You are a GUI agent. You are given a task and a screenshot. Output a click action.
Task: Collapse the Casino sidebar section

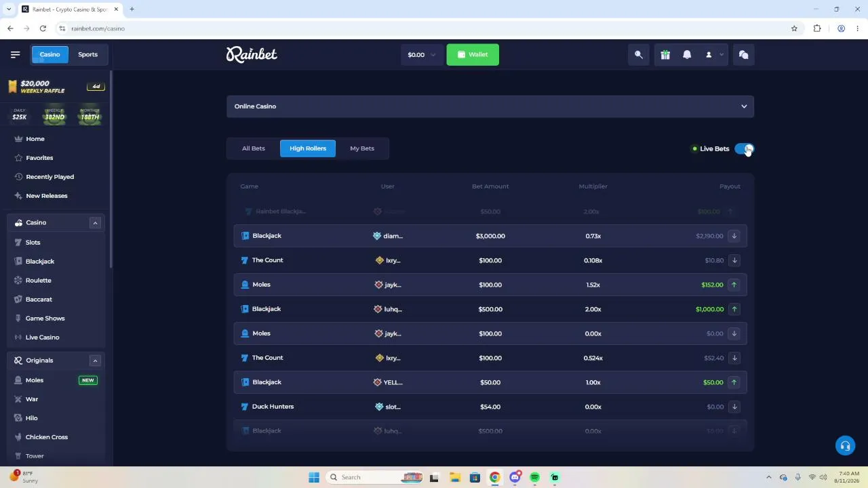coord(95,223)
